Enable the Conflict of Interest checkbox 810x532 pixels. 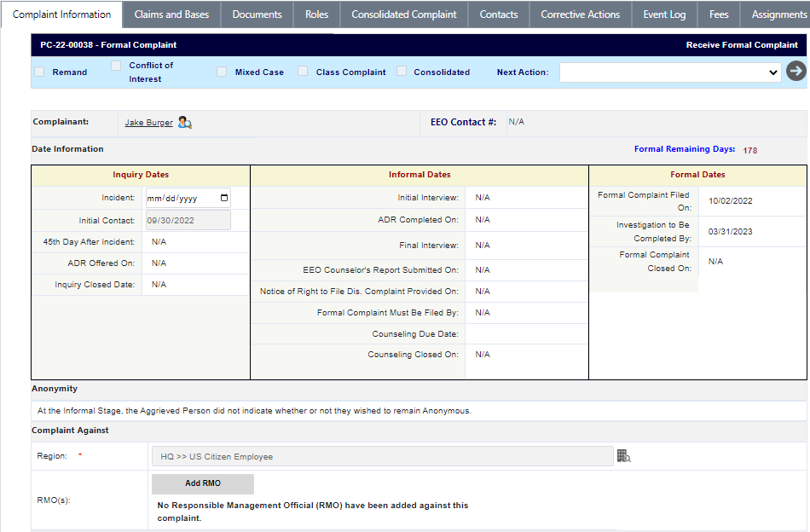(x=116, y=66)
